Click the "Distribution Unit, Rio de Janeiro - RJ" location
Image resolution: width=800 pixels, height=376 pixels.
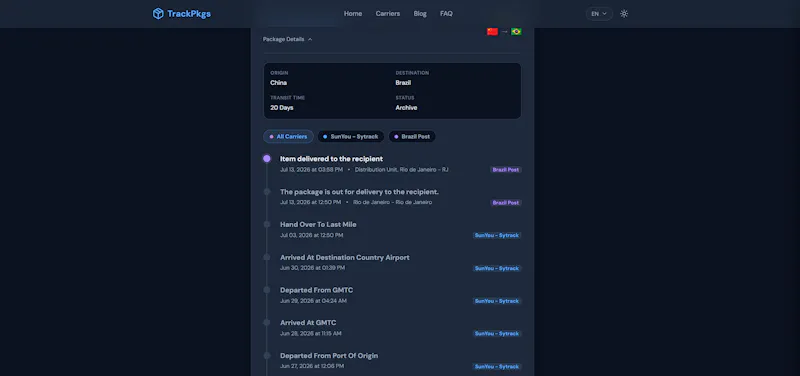point(402,169)
